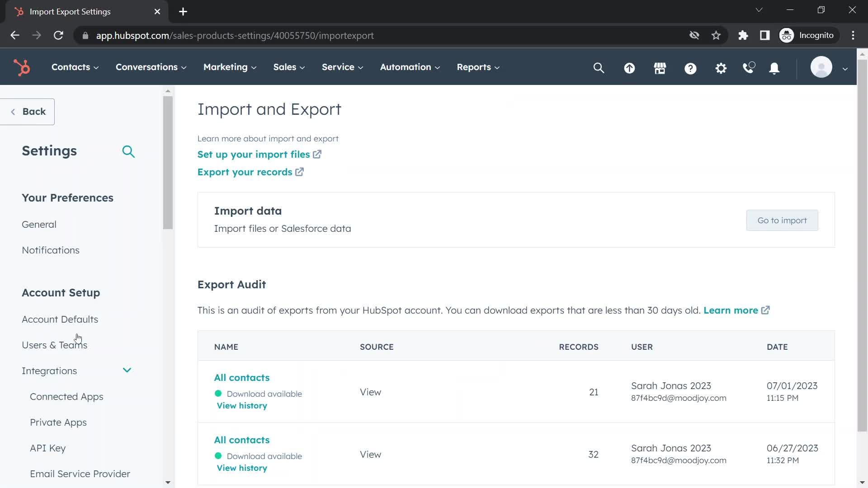Open Email Service Provider settings

click(x=80, y=474)
